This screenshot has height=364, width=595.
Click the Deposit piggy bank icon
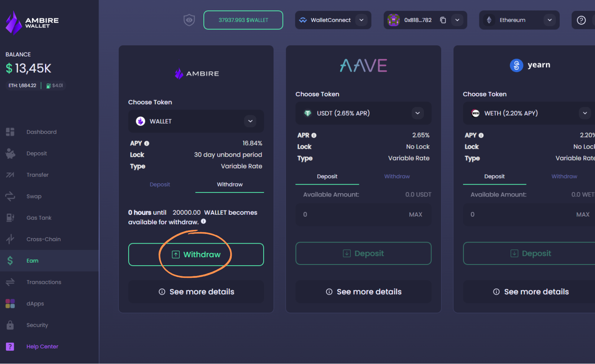tap(10, 153)
